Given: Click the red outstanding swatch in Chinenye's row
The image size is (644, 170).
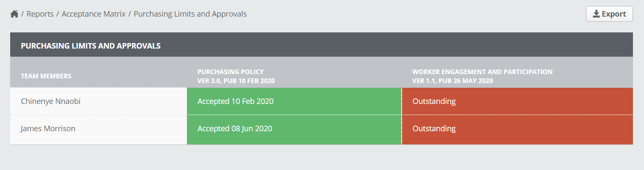Looking at the screenshot, I should pyautogui.click(x=517, y=101).
